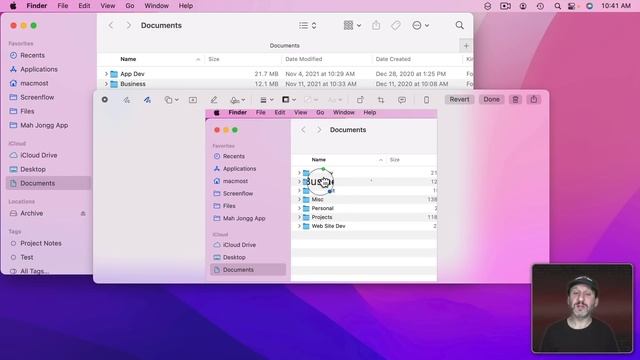The image size is (640, 360).
Task: Click the annotate on iPhone device icon
Action: point(426,100)
